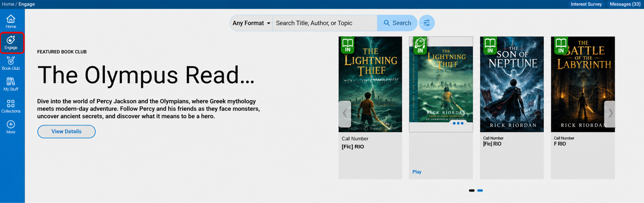The height and width of the screenshot is (203, 644).
Task: Open My Stuff in the sidebar
Action: (11, 84)
